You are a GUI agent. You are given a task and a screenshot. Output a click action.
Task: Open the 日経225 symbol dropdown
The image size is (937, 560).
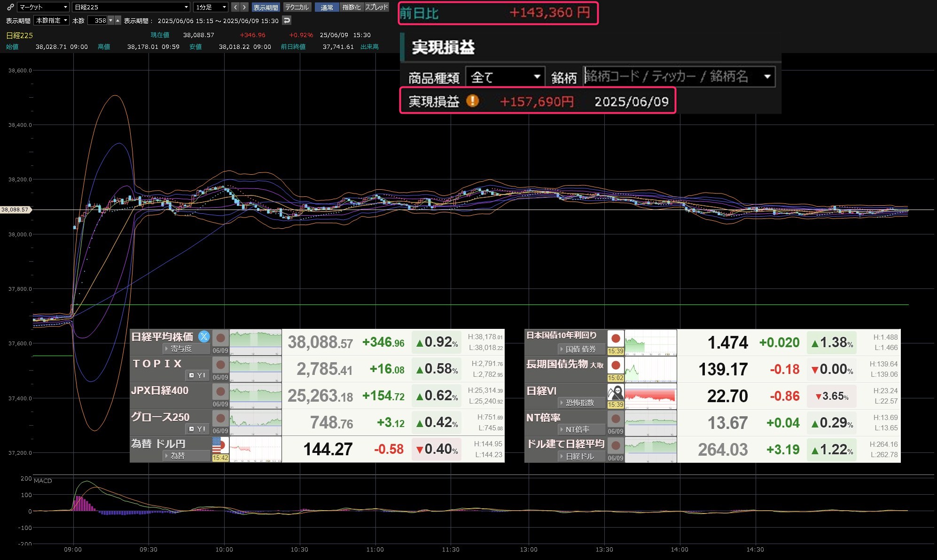pyautogui.click(x=131, y=7)
